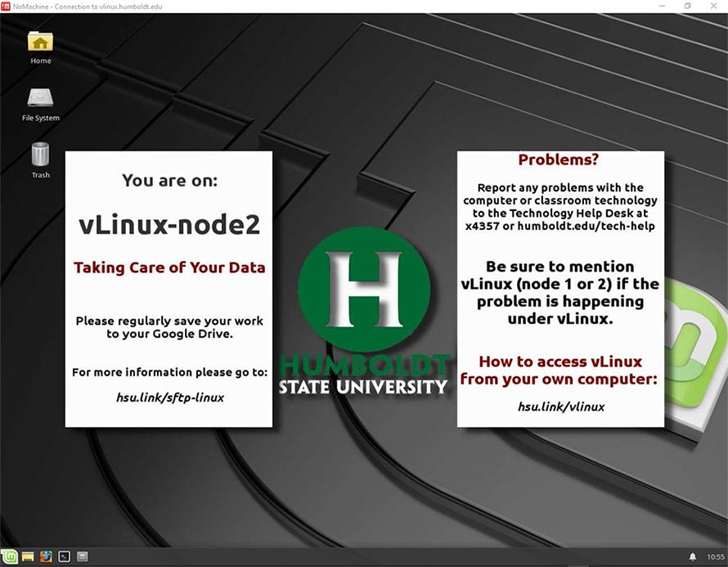The image size is (728, 567).
Task: Click the 'Be sure to mention' paragraph
Action: click(x=560, y=293)
